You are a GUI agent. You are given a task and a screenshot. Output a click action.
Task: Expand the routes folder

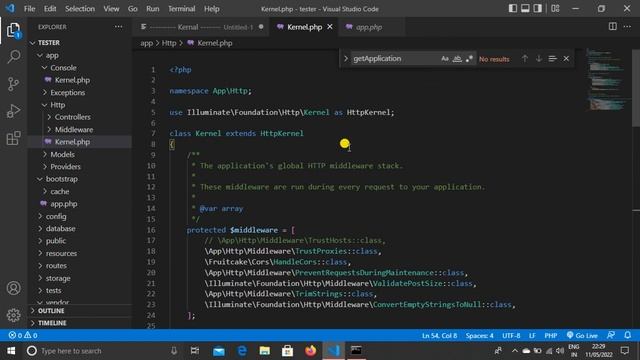[x=56, y=266]
